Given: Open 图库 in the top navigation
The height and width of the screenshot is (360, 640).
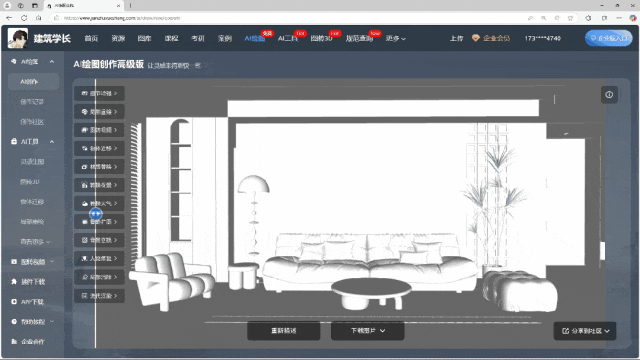Looking at the screenshot, I should tap(144, 38).
